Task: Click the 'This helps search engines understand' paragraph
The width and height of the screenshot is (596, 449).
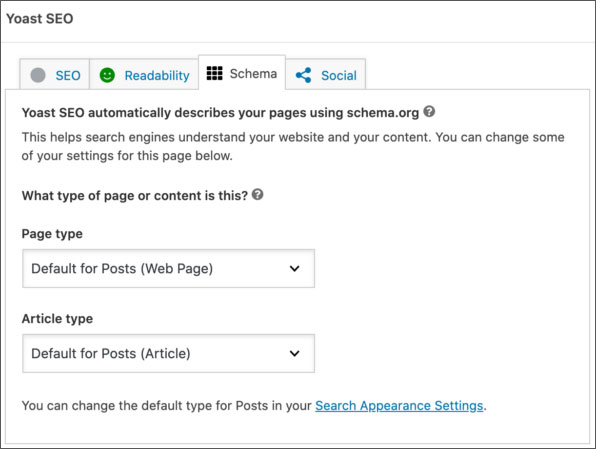Action: (x=293, y=146)
